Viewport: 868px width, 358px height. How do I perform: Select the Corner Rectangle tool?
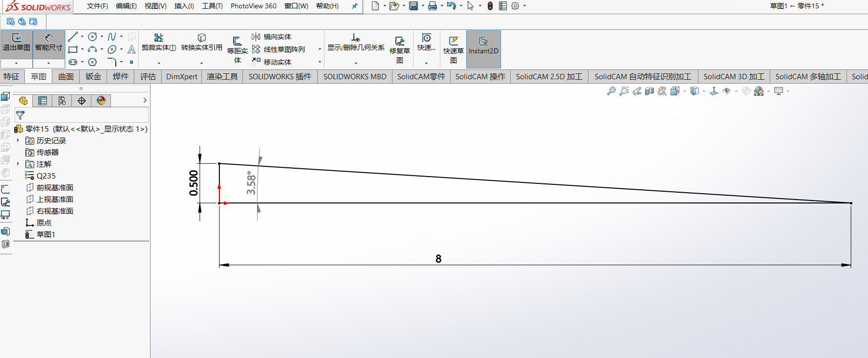pos(73,49)
